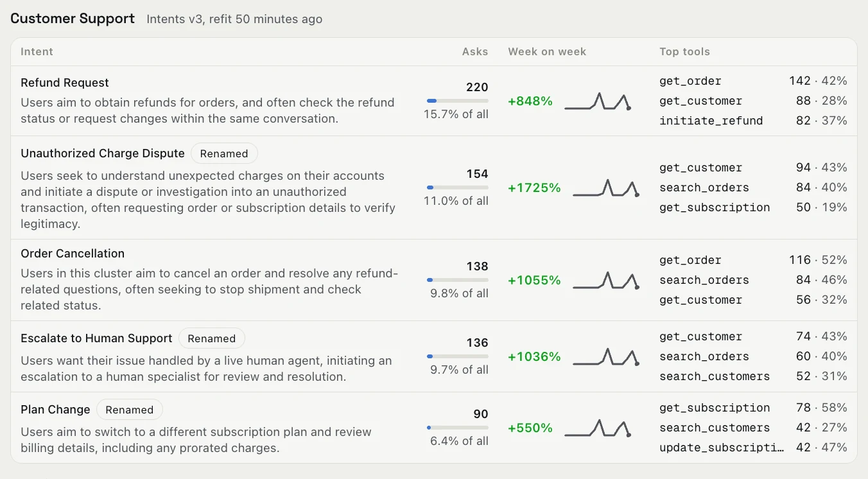The height and width of the screenshot is (479, 868).
Task: Click the +550% week on week value
Action: click(x=530, y=428)
